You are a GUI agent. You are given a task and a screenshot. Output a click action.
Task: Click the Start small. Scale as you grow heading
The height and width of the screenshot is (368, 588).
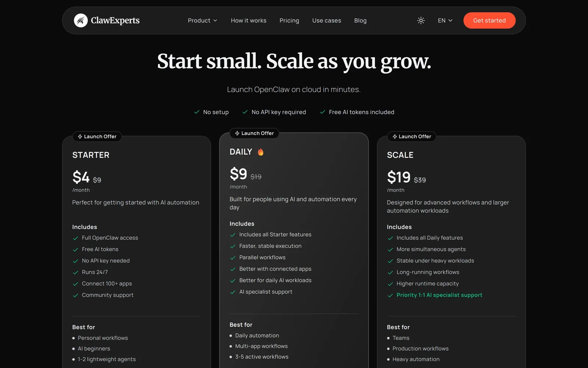(294, 62)
